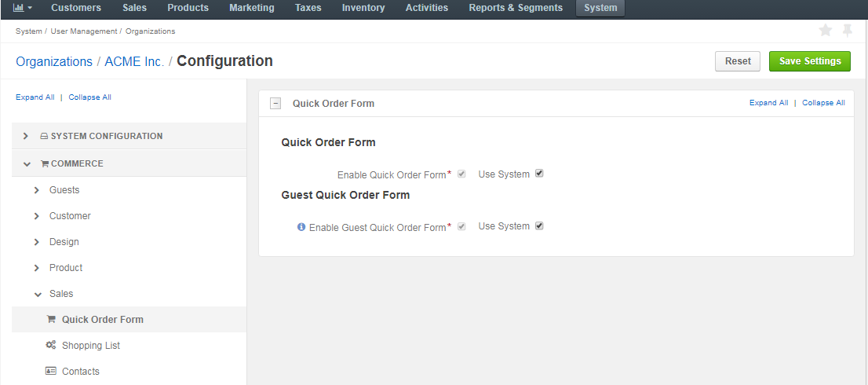This screenshot has height=385, width=868.
Task: Open the Inventory menu
Action: [x=363, y=8]
